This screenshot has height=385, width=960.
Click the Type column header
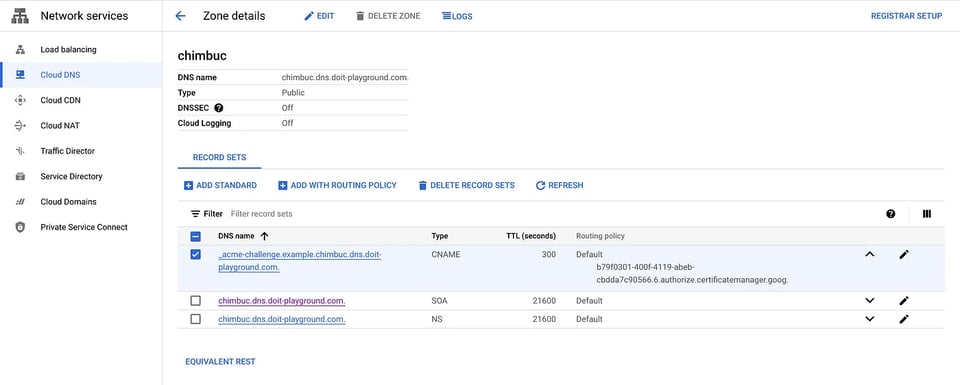click(x=440, y=236)
